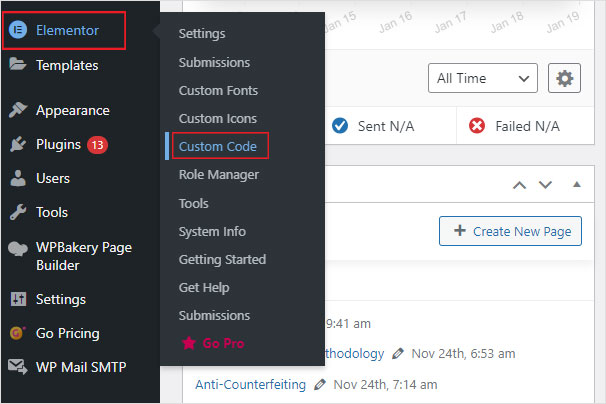
Task: Open Getting Started in the submenu
Action: click(222, 259)
